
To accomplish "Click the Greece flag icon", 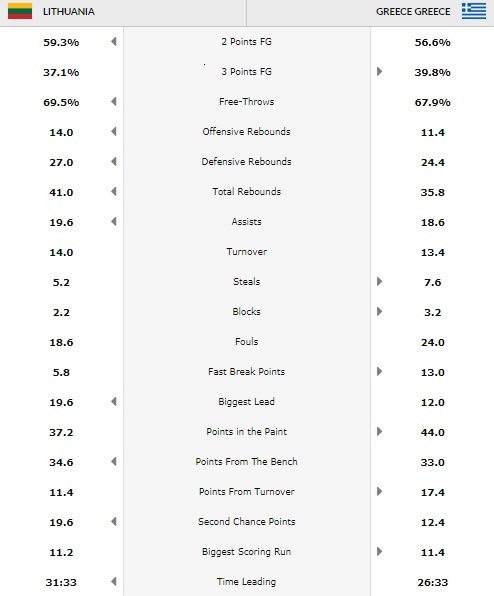I will [474, 11].
